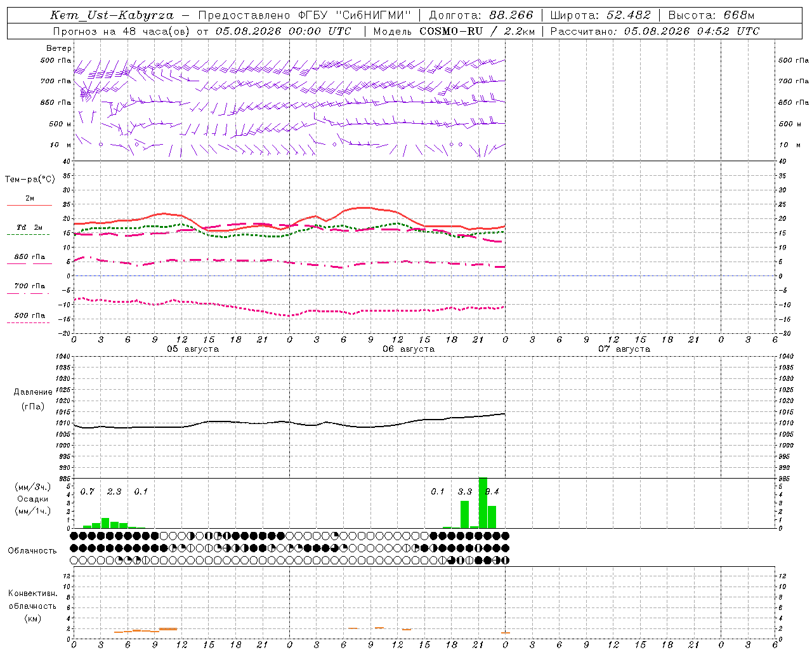Viewport: 812px width, 650px height.
Task: Select the Широта 52.482 header field
Action: [x=600, y=15]
